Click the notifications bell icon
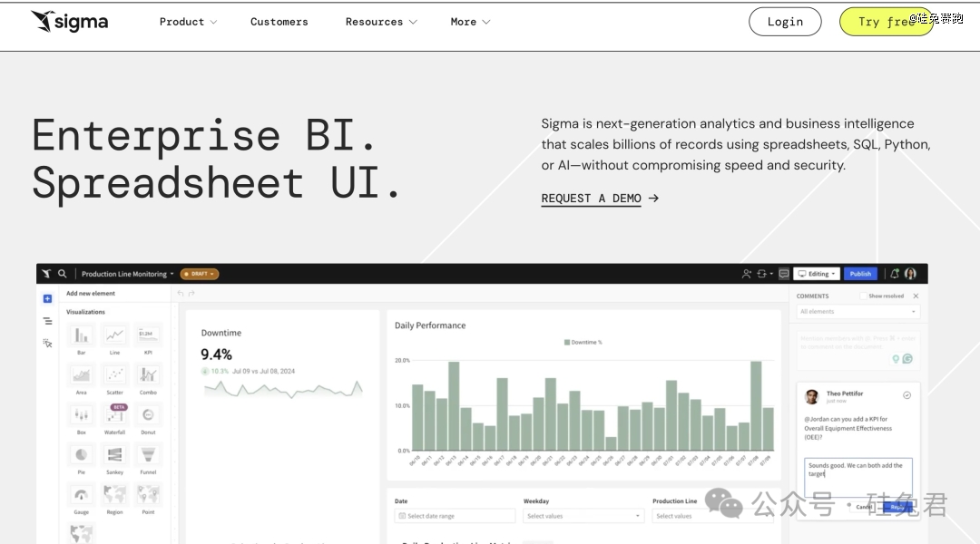The image size is (980, 544). tap(895, 274)
